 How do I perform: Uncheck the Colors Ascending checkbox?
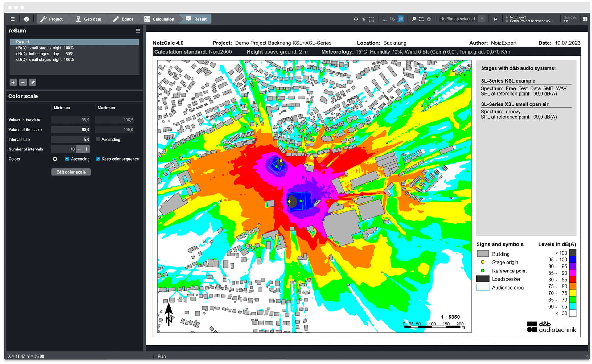point(67,159)
